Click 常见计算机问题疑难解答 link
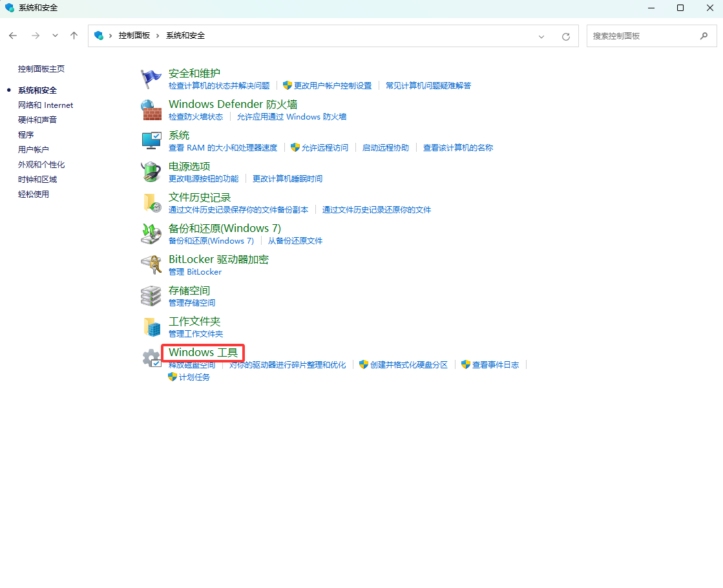723x588 pixels. pos(428,86)
